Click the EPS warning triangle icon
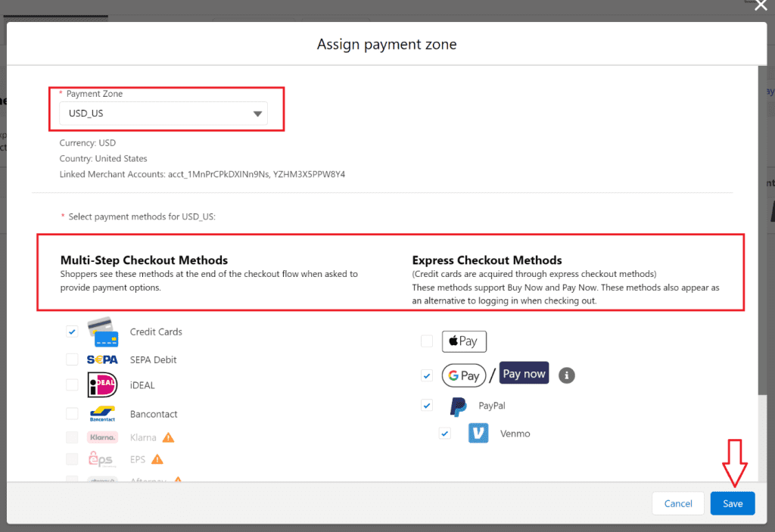The width and height of the screenshot is (775, 532). [157, 459]
